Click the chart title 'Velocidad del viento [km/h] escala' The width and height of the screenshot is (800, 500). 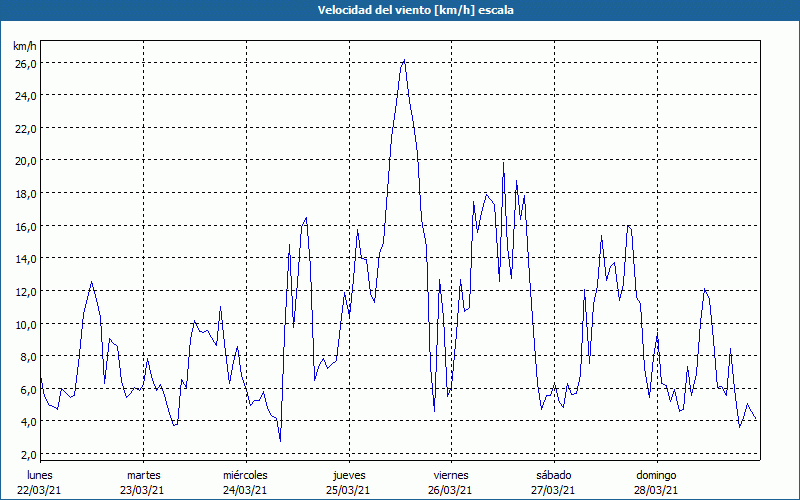point(415,10)
